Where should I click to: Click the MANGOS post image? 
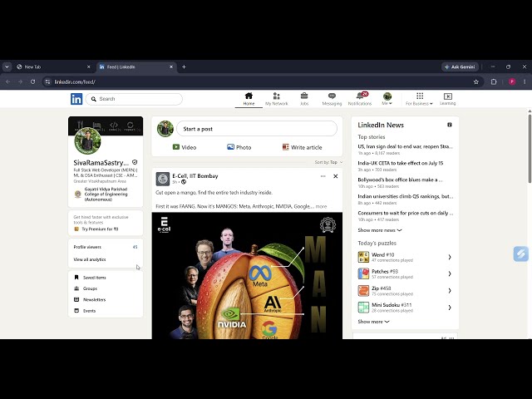247,275
